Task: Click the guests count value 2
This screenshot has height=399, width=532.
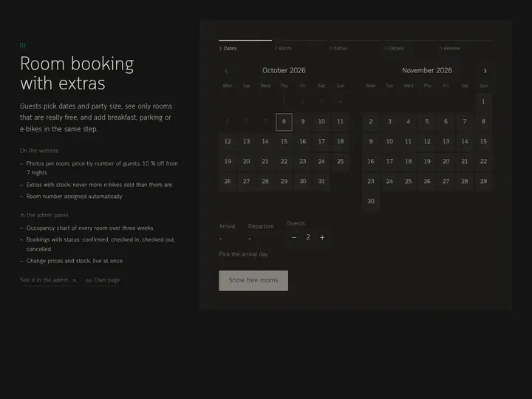Action: [x=308, y=237]
